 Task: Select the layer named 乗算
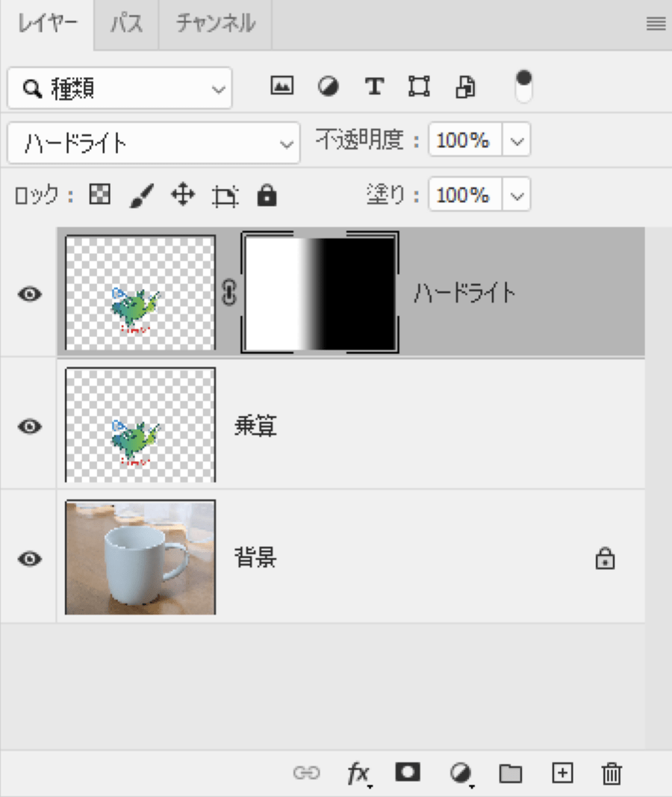pos(255,426)
